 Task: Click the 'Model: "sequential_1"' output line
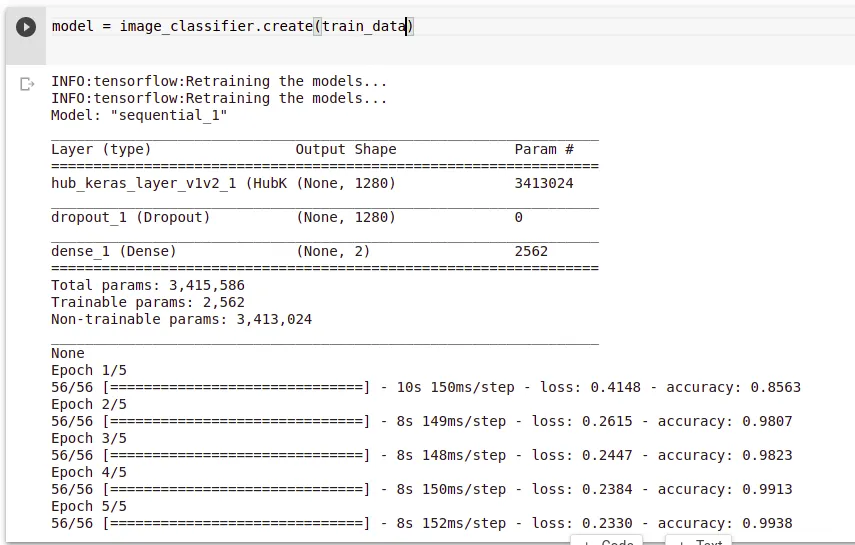[139, 115]
